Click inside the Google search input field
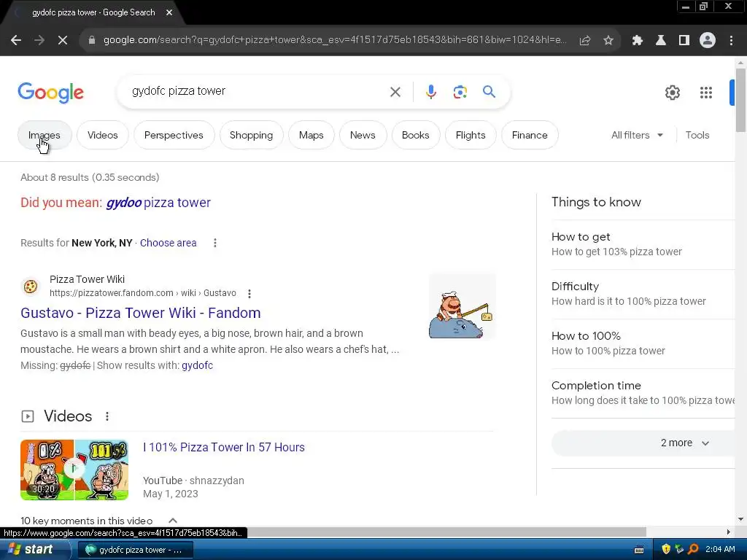Viewport: 747px width, 560px height. pos(258,91)
